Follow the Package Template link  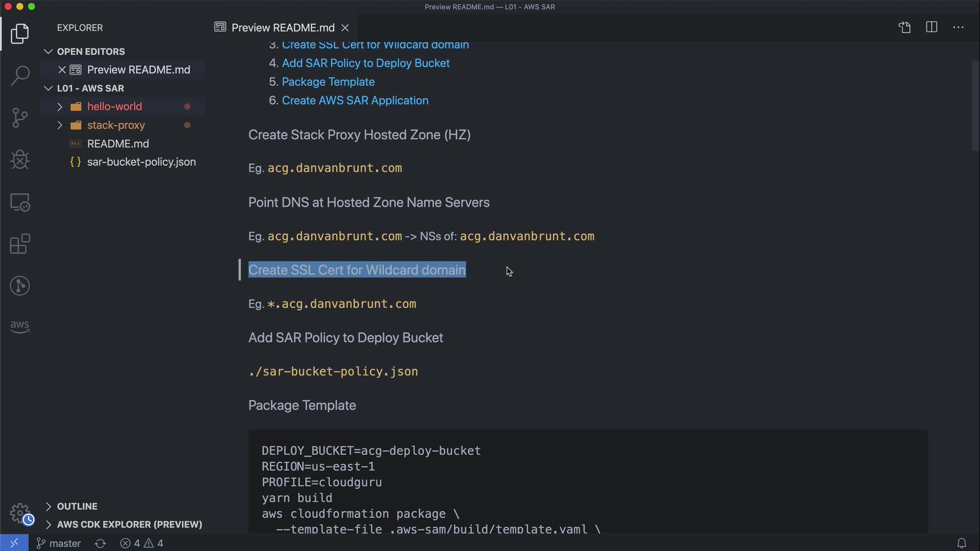[x=328, y=82]
